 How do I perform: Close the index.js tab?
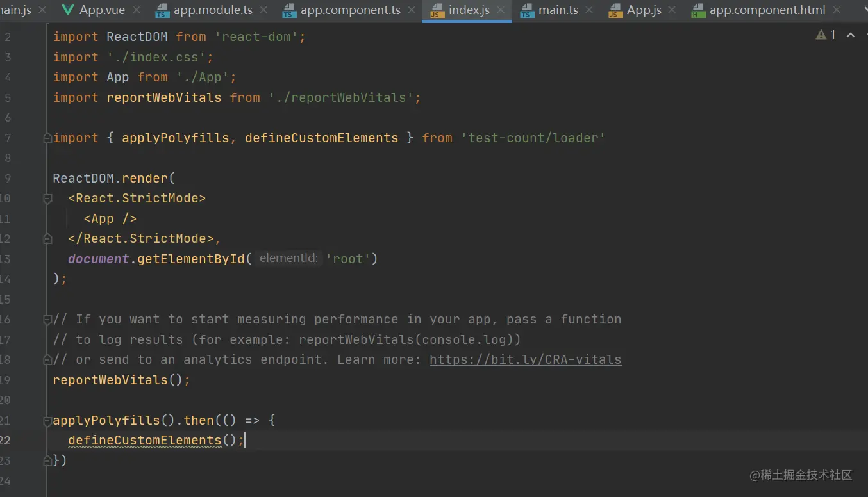click(501, 10)
